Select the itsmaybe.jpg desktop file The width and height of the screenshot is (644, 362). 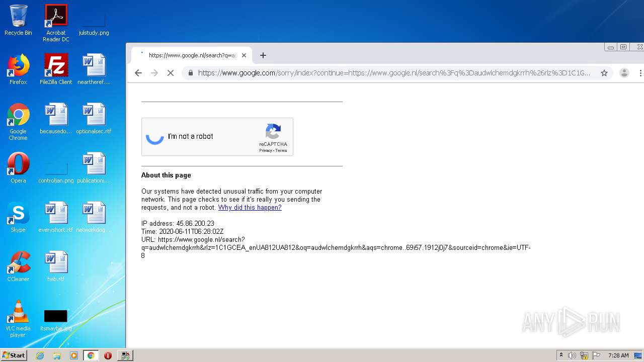point(56,320)
